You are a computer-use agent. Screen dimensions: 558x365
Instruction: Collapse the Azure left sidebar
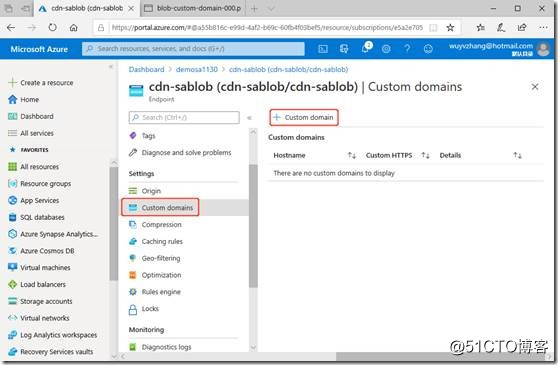point(111,67)
